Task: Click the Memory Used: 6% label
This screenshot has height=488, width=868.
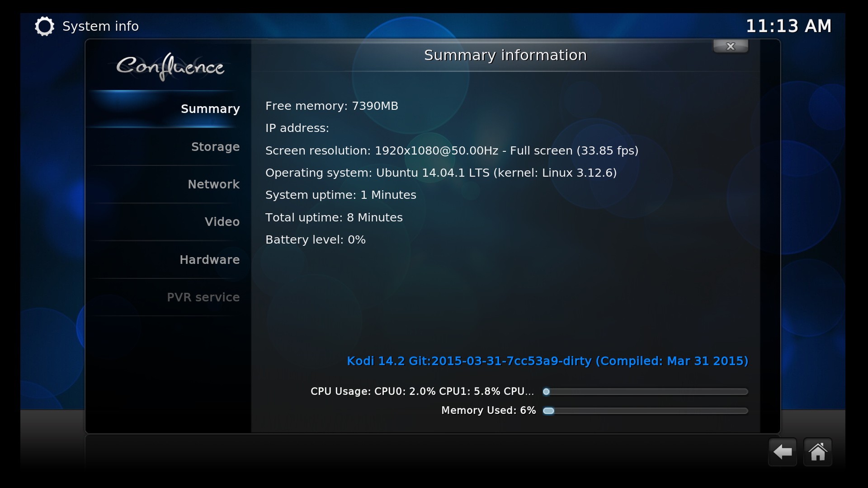Action: pyautogui.click(x=489, y=410)
